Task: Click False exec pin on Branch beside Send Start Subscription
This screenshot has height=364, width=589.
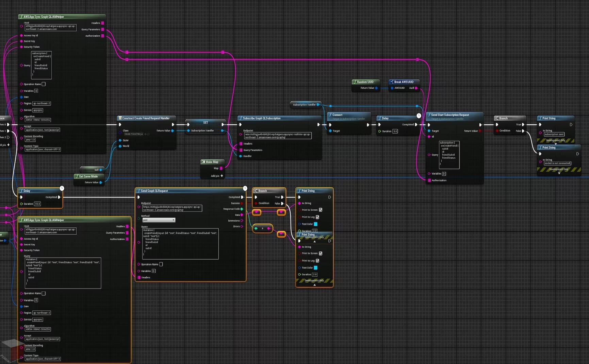Action: point(523,131)
